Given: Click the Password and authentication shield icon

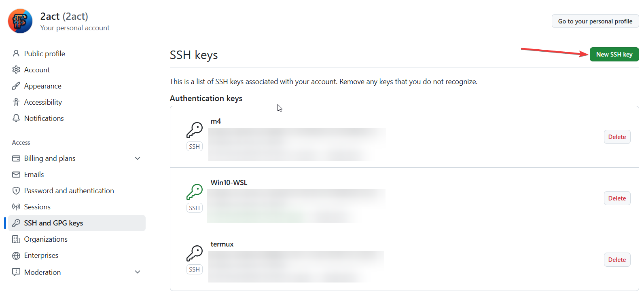Looking at the screenshot, I should pos(16,191).
